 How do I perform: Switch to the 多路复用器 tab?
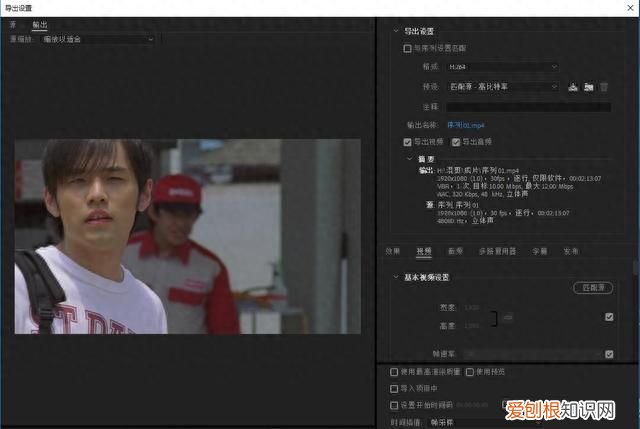coord(497,251)
